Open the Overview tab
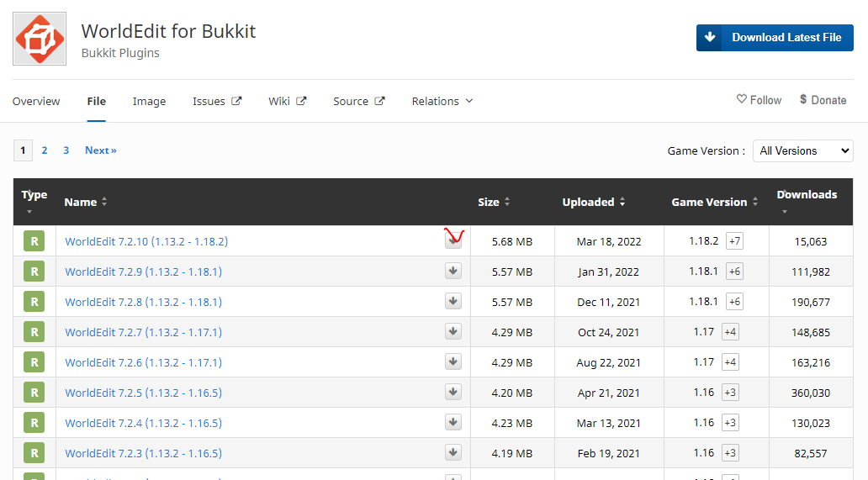This screenshot has width=868, height=480. [36, 101]
